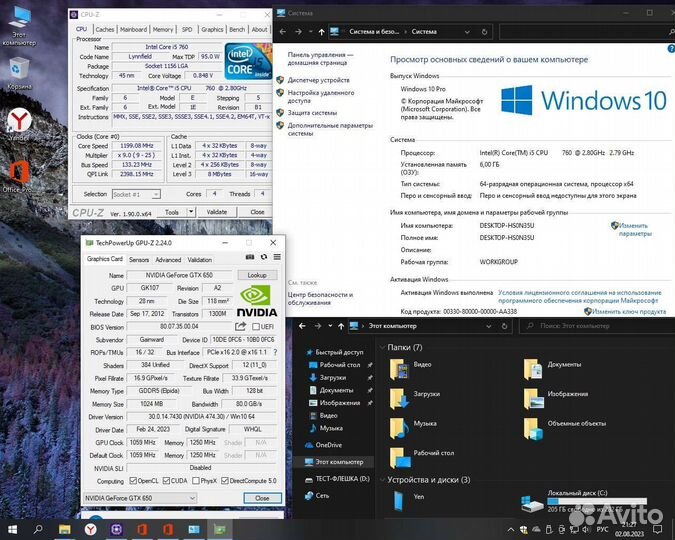
Task: Open taskbar search magnifier
Action: pos(38,529)
